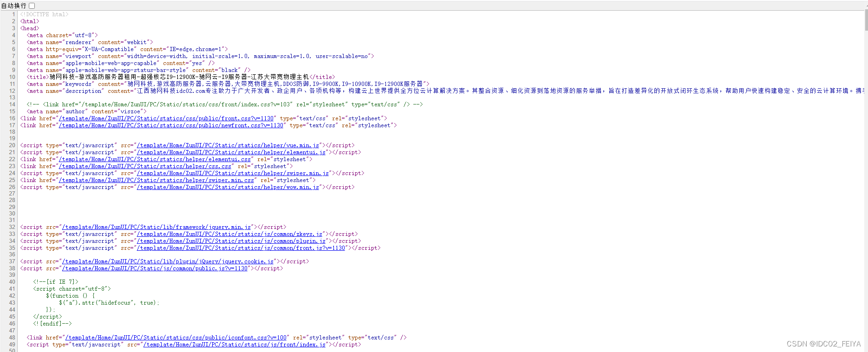Open the front/index.js script link

[x=235, y=345]
